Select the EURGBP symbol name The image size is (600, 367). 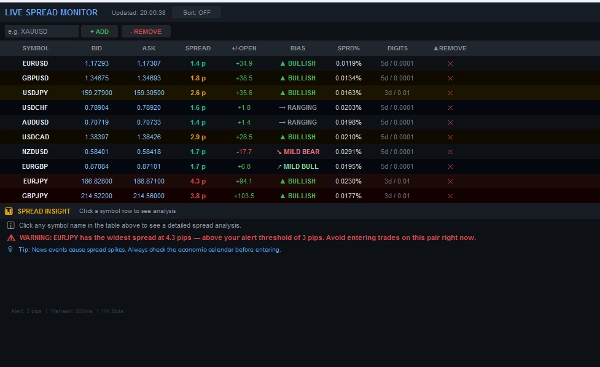tap(35, 167)
